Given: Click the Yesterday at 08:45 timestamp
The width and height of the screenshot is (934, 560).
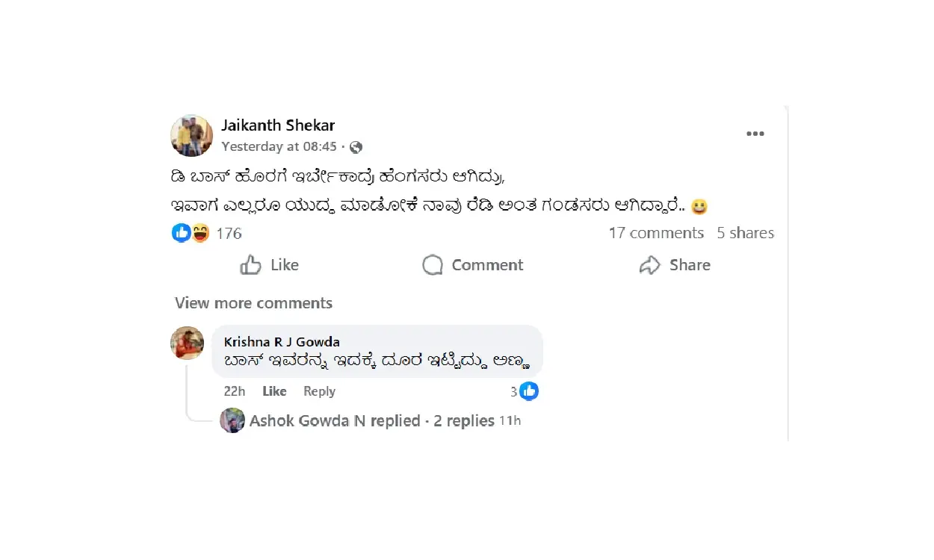Looking at the screenshot, I should click(x=279, y=146).
